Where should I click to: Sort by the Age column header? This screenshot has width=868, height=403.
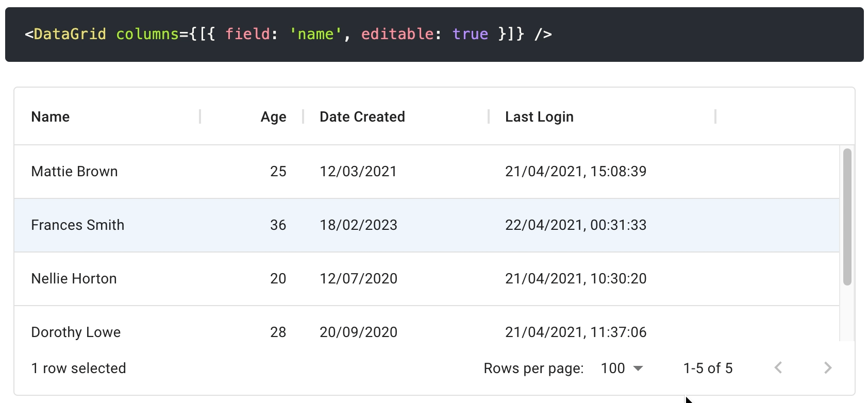pyautogui.click(x=273, y=117)
